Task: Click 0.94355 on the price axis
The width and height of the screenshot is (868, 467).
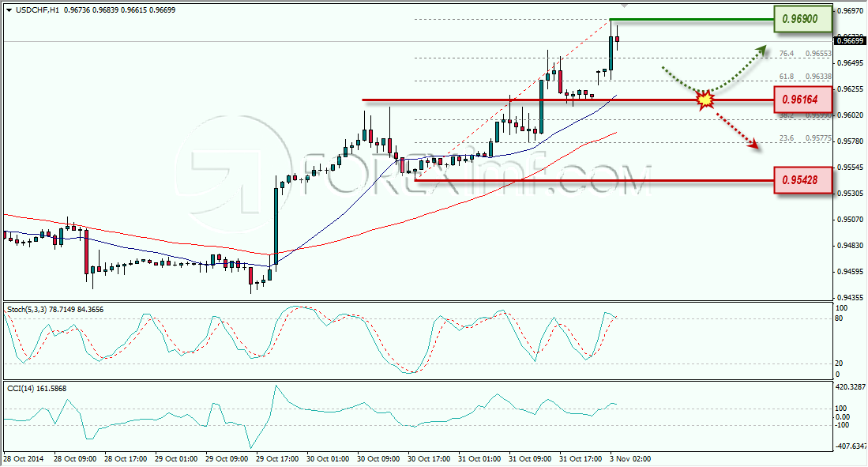Action: [x=851, y=297]
